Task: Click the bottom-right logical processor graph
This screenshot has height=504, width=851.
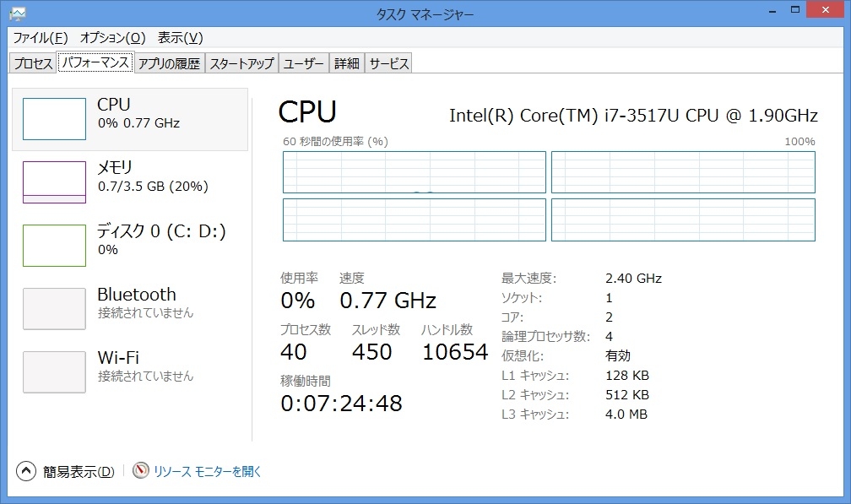Action: (x=683, y=219)
